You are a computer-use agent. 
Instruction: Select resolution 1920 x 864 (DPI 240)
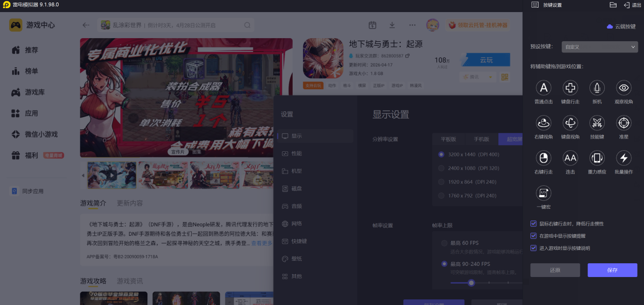point(441,182)
